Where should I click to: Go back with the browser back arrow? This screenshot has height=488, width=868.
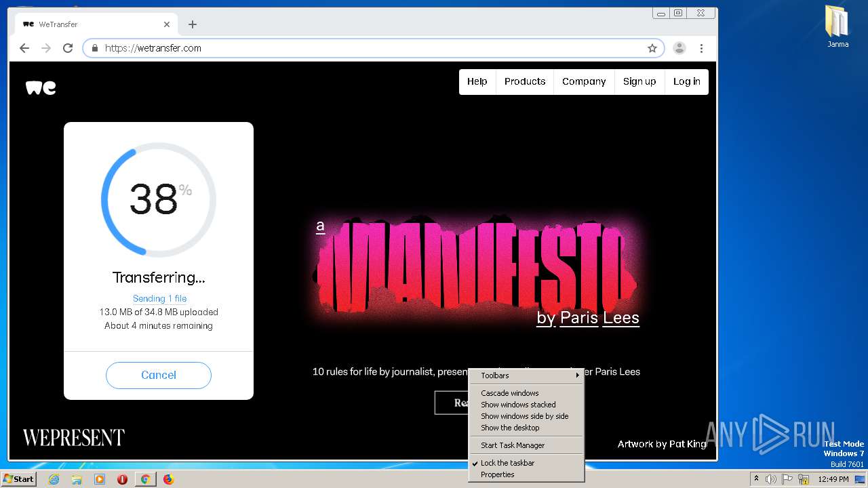pos(24,48)
